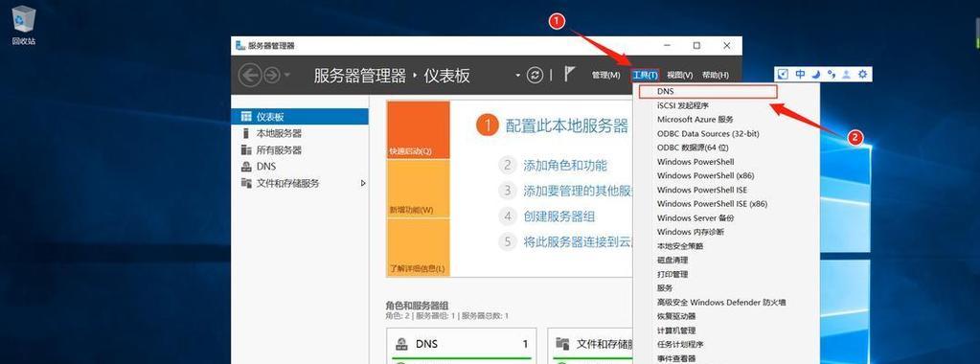
Task: Select the 新增功能(W) tile
Action: [x=418, y=189]
